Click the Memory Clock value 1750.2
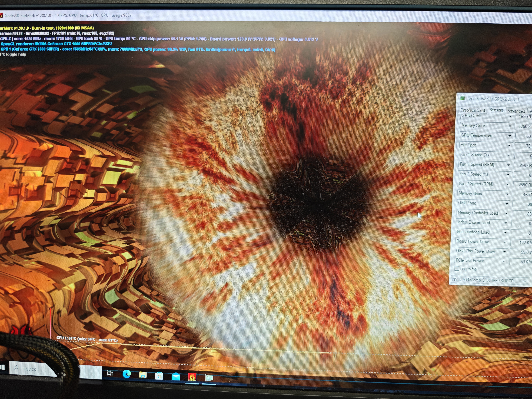The height and width of the screenshot is (399, 532). [x=524, y=126]
